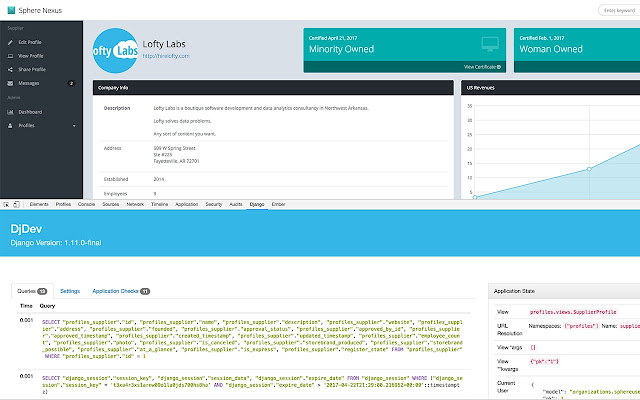Click the Application State panel header
This screenshot has width=640, height=400.
564,291
